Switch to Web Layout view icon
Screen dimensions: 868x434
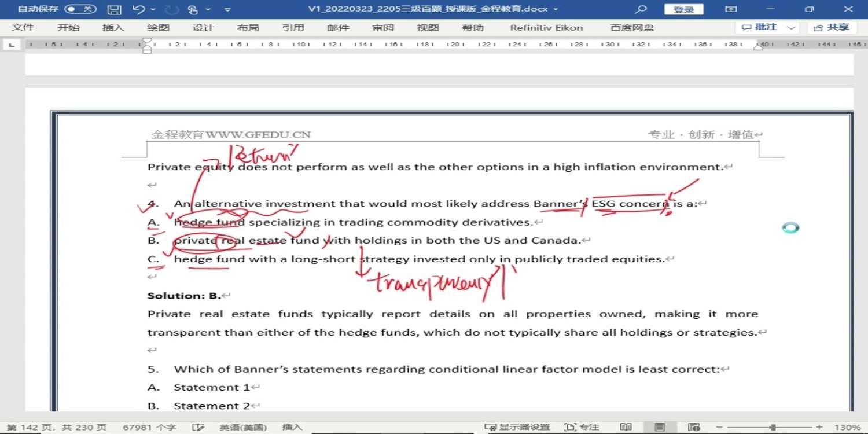click(x=695, y=427)
